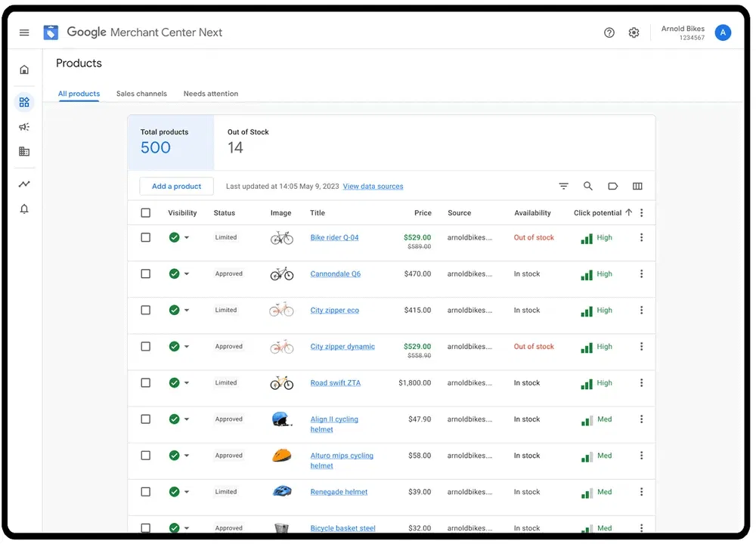Switch to the Needs attention tab
The width and height of the screenshot is (756, 544).
[211, 94]
